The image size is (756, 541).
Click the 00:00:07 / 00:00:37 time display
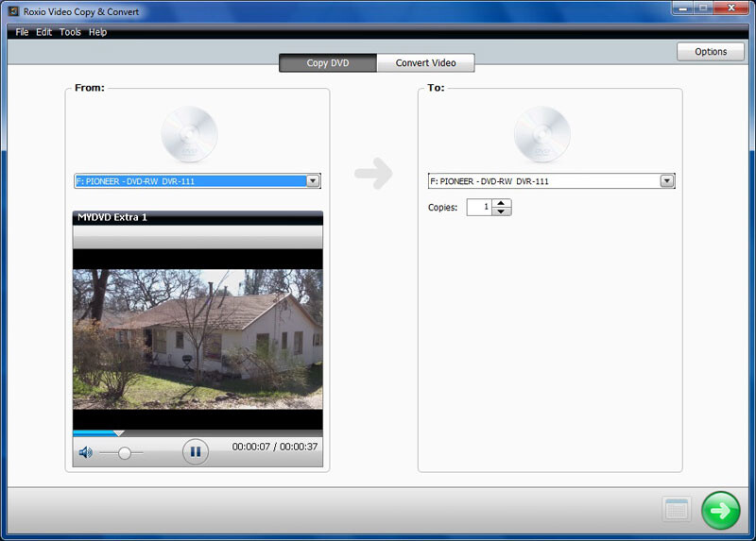click(x=275, y=447)
